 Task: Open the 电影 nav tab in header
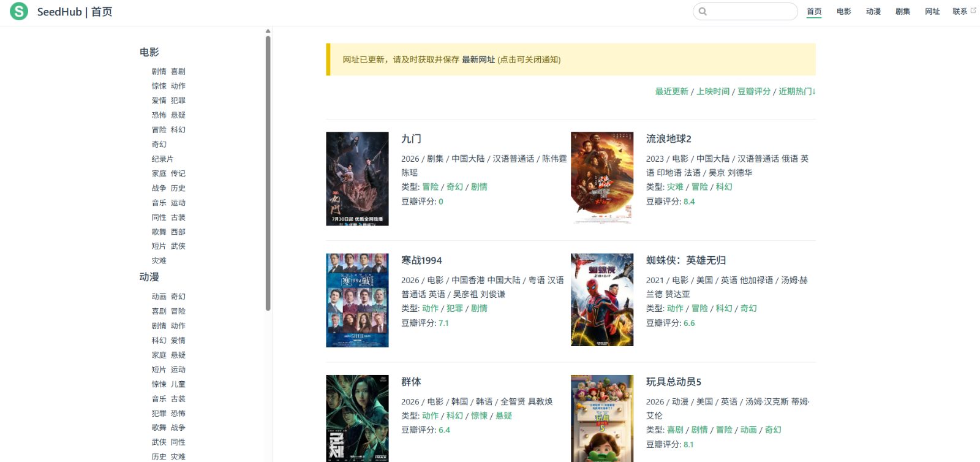(844, 12)
